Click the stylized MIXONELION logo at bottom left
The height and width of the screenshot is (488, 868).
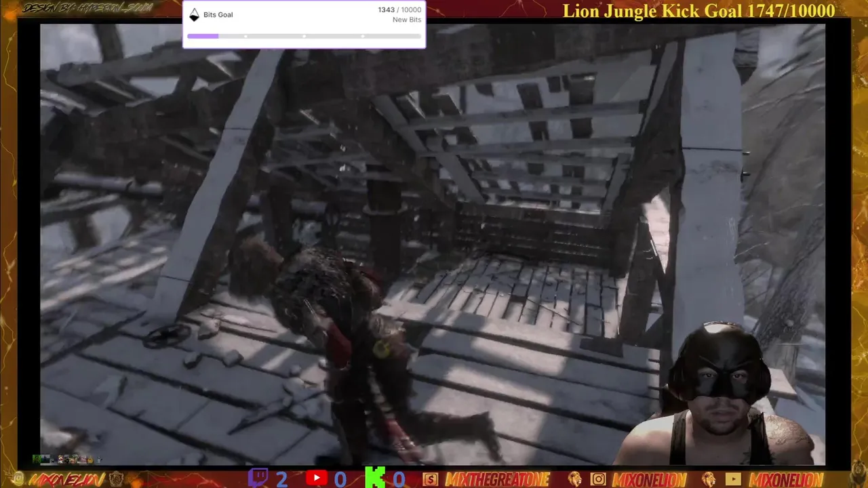[66, 480]
